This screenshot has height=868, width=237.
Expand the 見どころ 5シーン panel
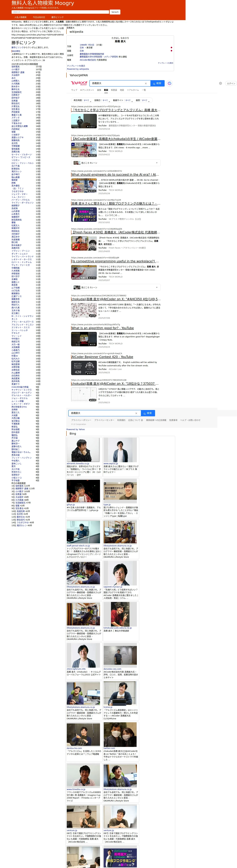[x=116, y=287]
